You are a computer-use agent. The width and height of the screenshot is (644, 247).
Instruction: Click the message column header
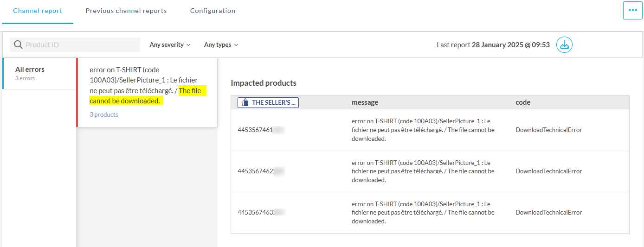[x=365, y=102]
